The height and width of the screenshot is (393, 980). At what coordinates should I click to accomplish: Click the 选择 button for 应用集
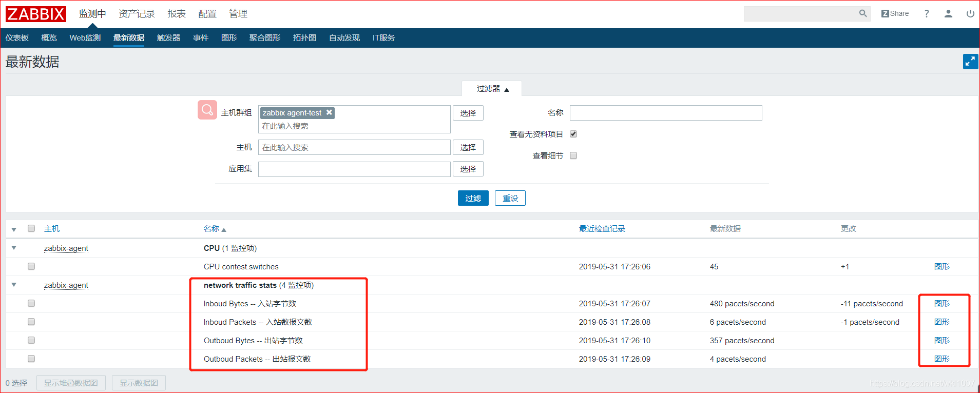click(468, 169)
